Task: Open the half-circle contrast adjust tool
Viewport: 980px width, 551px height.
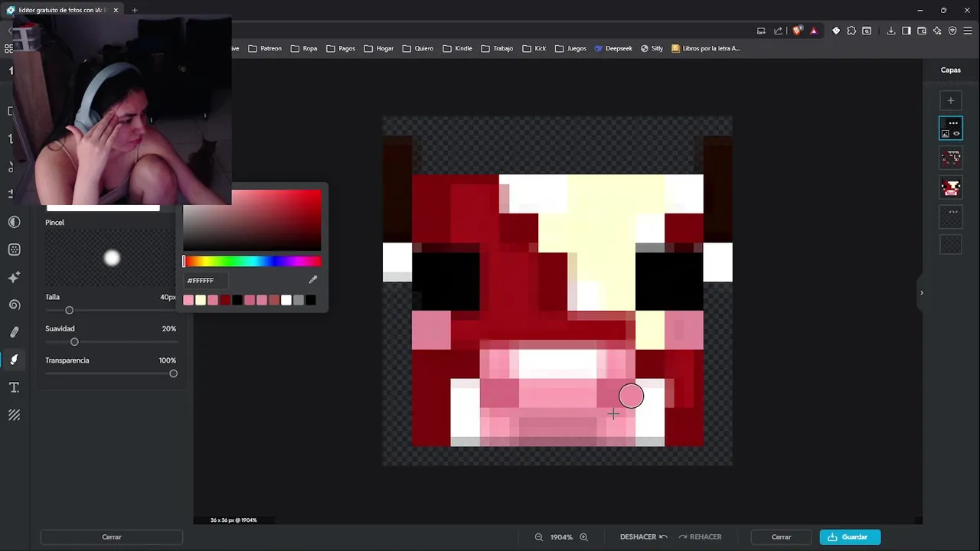Action: (14, 222)
